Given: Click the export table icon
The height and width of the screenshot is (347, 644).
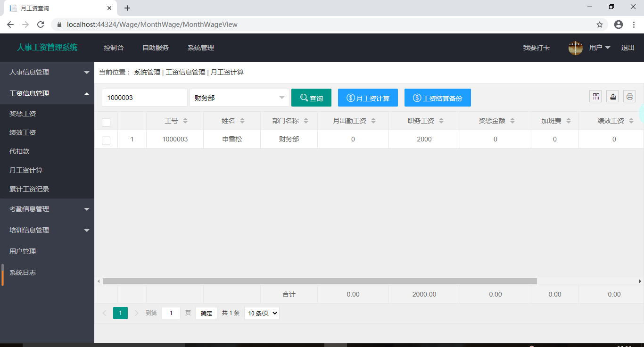Looking at the screenshot, I should coord(612,96).
